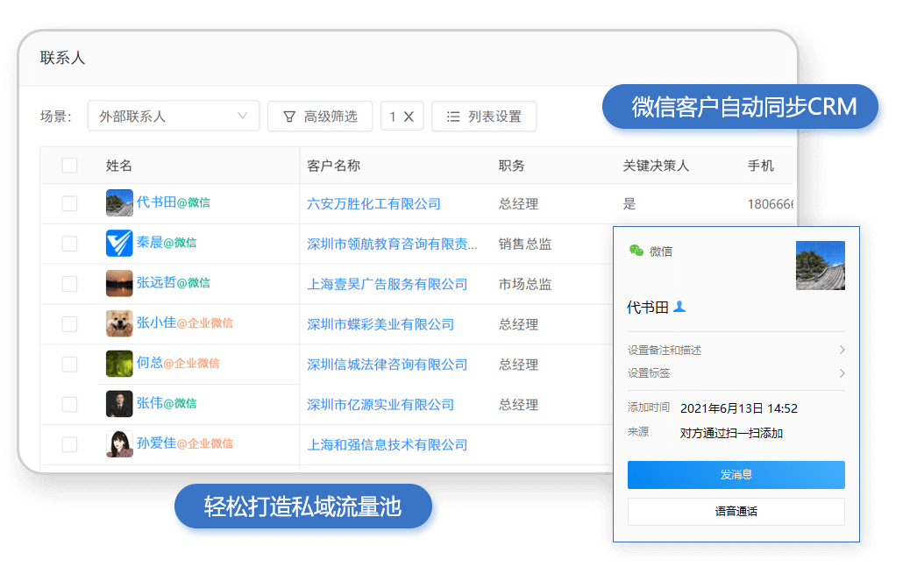Select the checkbox for 张远哲 row
910x588 pixels.
(69, 284)
